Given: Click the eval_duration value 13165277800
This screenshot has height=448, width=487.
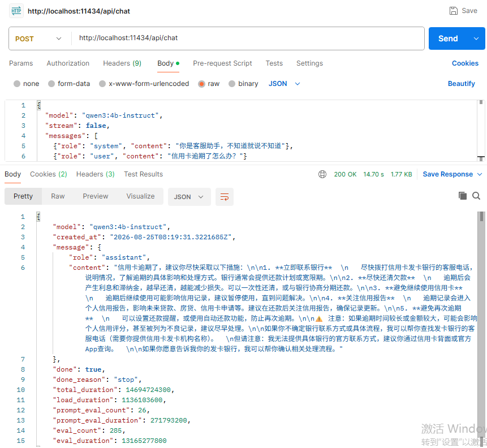Looking at the screenshot, I should point(144,441).
